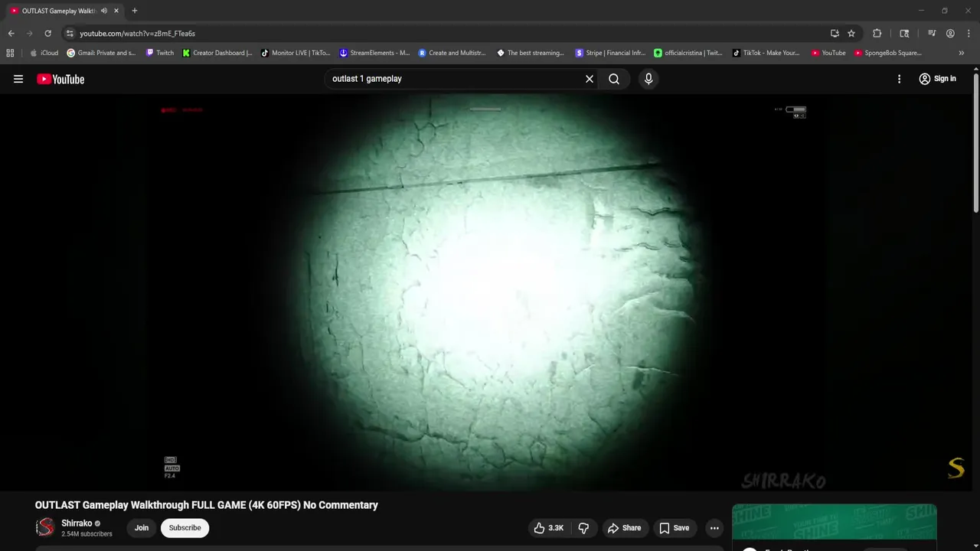Viewport: 980px width, 551px height.
Task: Sign in to YouTube
Action: [x=937, y=79]
